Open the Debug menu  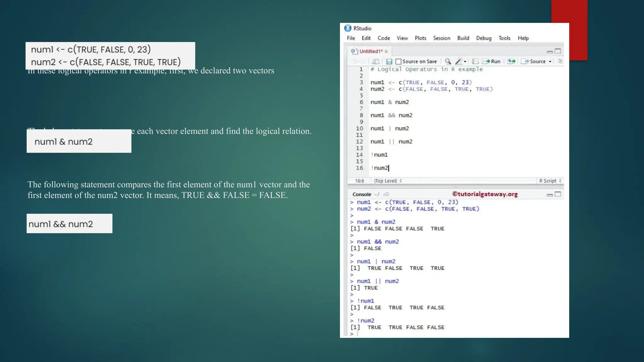(x=483, y=38)
